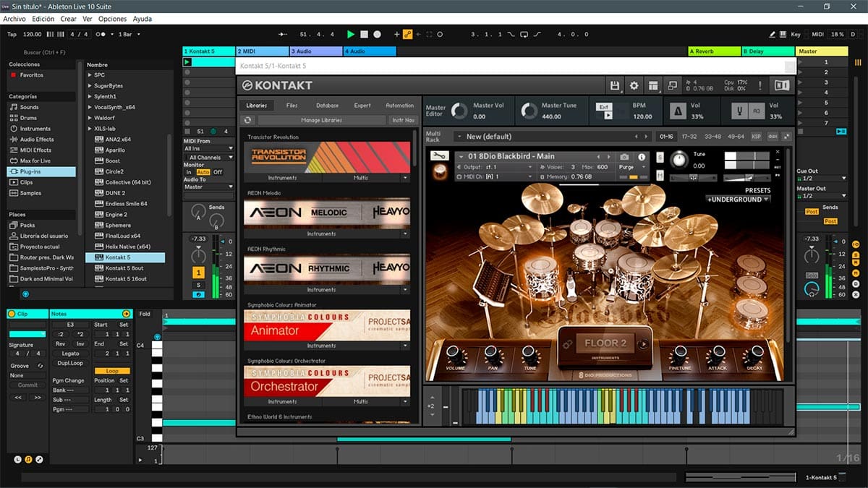Viewport: 868px width, 488px height.
Task: Open Kontakt options gear icon
Action: (x=634, y=85)
